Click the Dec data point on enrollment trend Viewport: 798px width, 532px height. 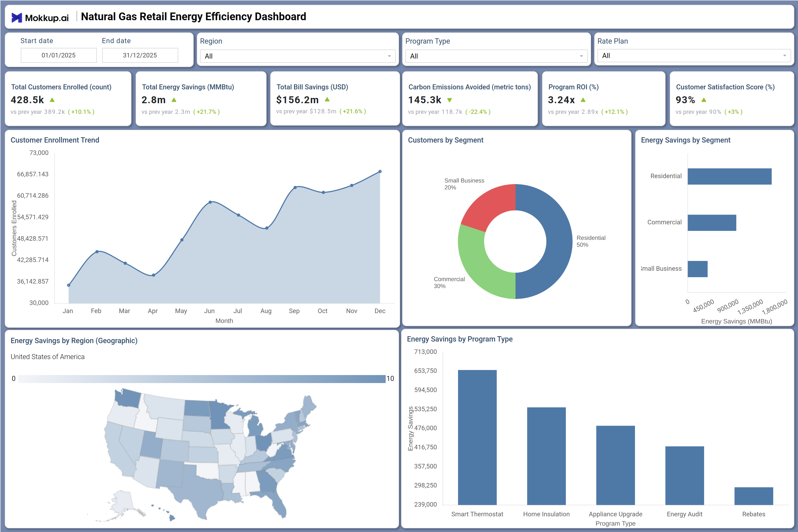(380, 172)
